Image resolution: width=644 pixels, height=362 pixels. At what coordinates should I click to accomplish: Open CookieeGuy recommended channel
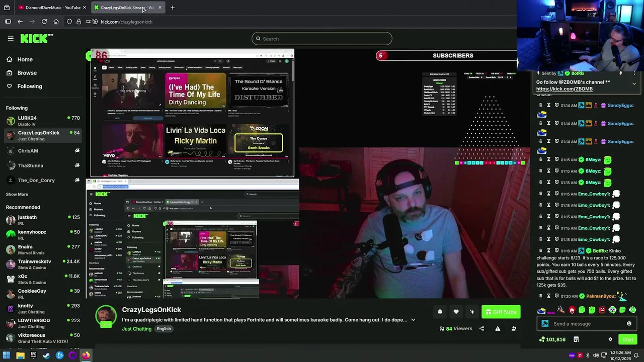tap(43, 294)
